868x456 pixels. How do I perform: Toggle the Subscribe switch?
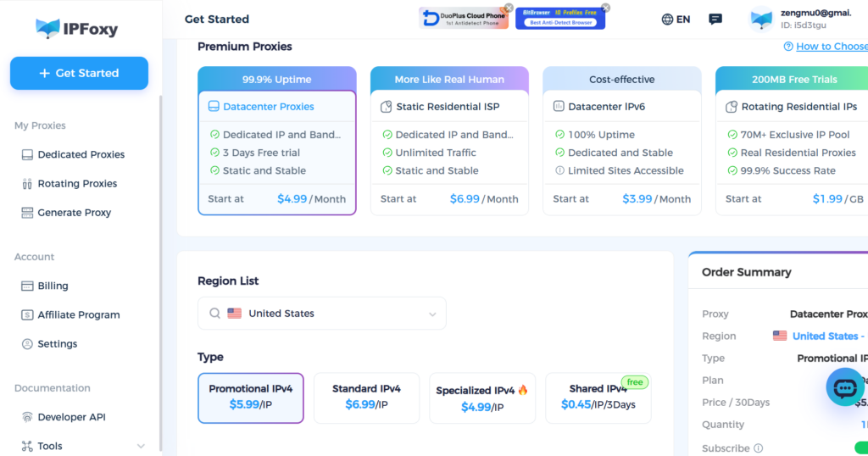click(x=858, y=448)
